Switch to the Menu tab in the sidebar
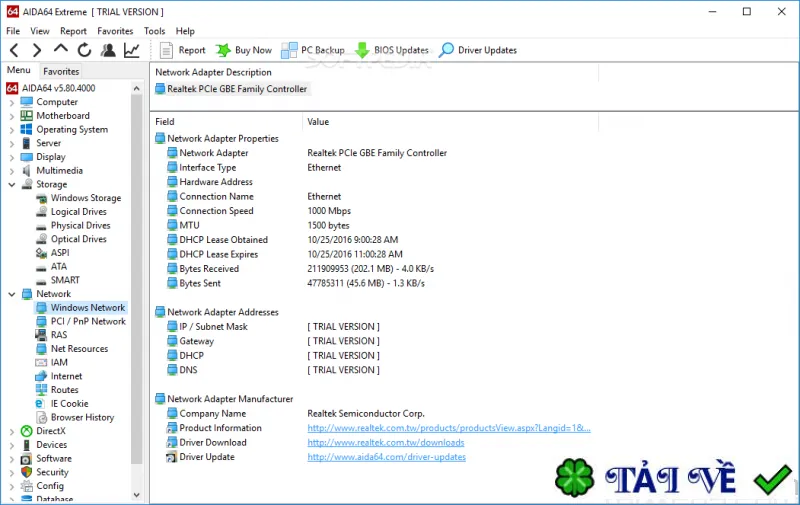The height and width of the screenshot is (505, 800). coord(19,70)
